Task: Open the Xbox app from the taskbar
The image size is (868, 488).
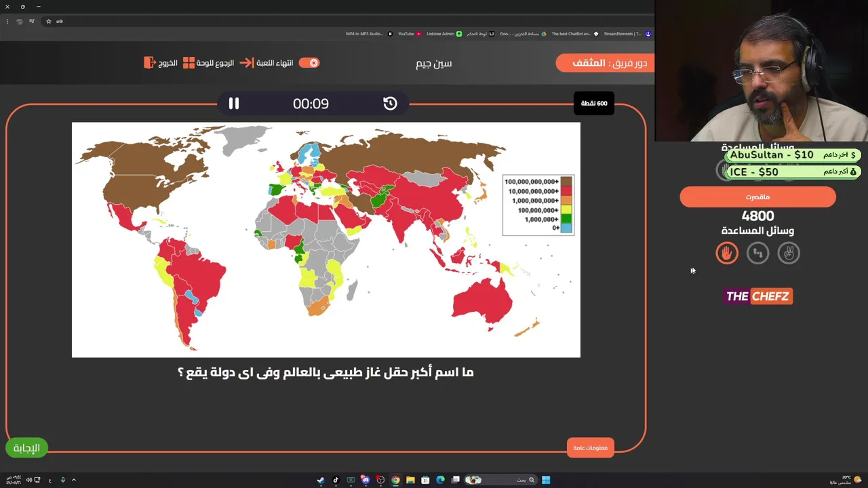Action: pyautogui.click(x=351, y=480)
